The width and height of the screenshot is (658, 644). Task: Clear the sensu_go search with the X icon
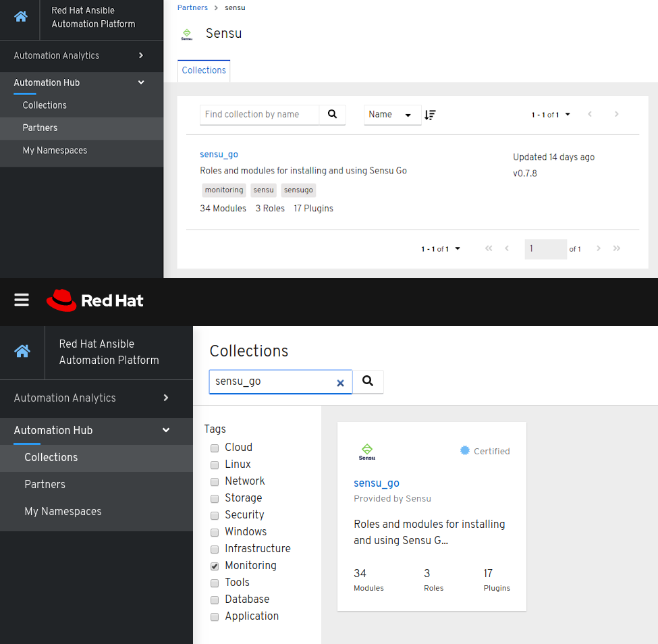click(340, 382)
